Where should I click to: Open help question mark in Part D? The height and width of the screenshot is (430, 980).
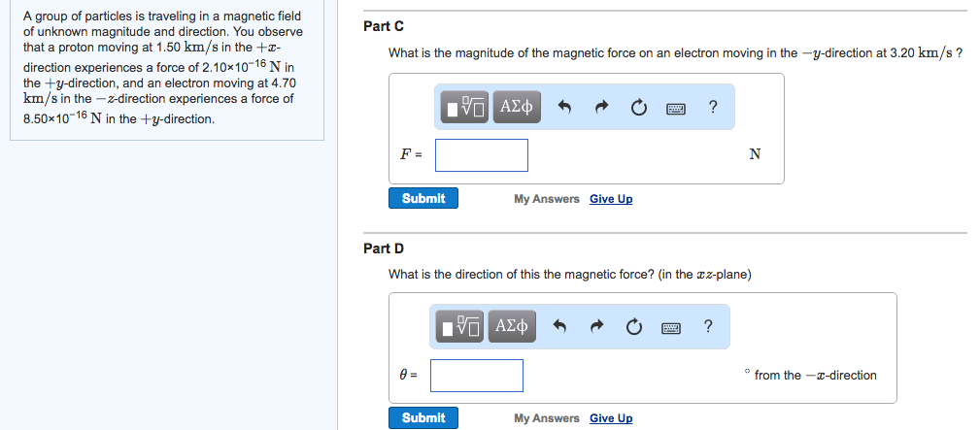[707, 325]
